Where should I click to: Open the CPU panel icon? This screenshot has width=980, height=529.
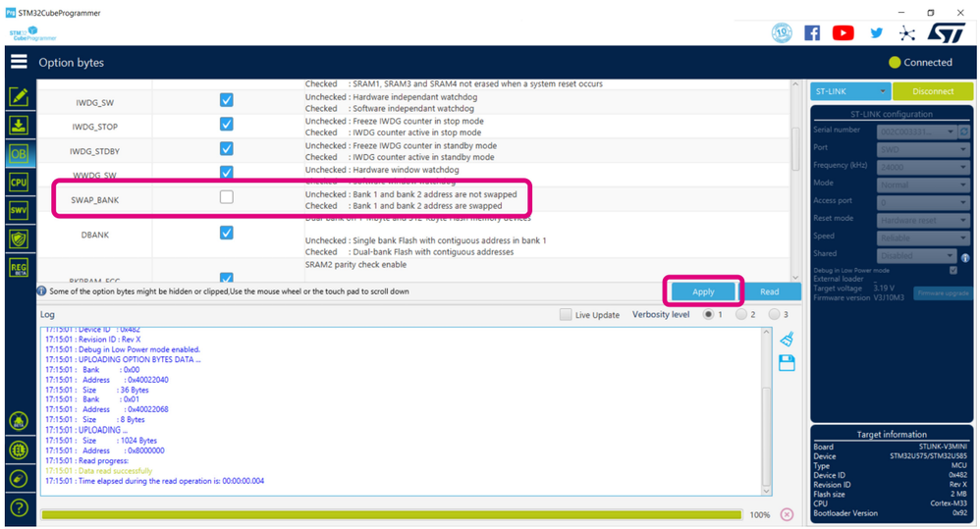point(19,183)
